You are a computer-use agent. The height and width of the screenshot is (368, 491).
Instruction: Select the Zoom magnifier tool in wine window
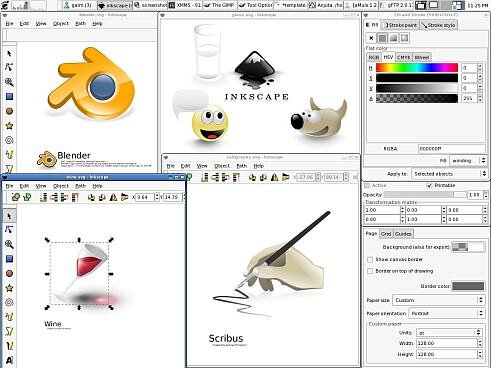[9, 244]
